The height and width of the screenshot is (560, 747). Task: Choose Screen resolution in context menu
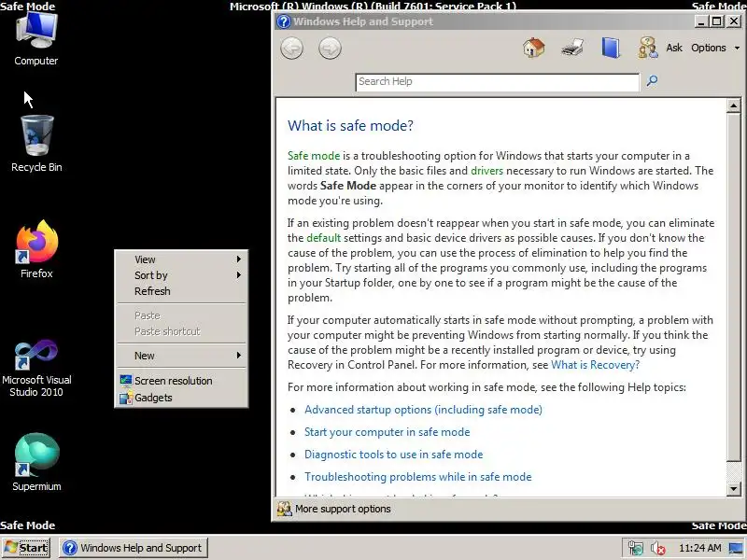(x=181, y=381)
